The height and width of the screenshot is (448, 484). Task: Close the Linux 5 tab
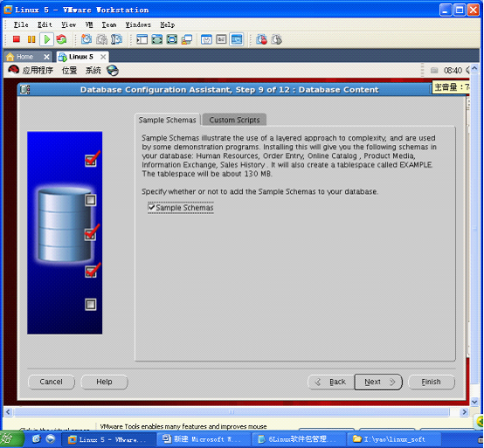[x=103, y=57]
